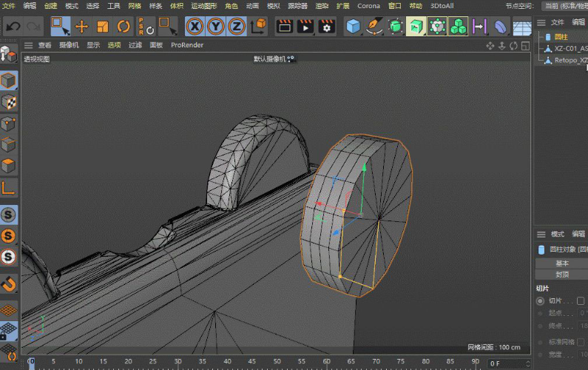The width and height of the screenshot is (588, 370).
Task: Open viewport 查看 menu
Action: pos(44,45)
